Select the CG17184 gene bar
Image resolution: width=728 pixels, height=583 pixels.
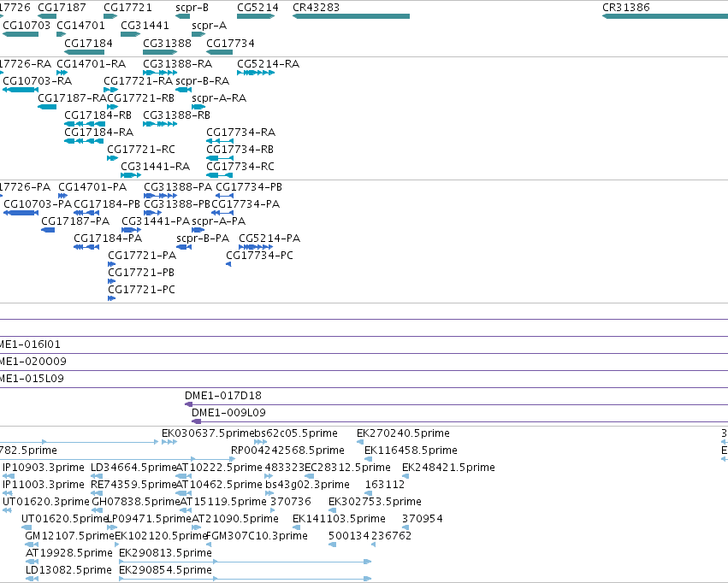pyautogui.click(x=84, y=52)
